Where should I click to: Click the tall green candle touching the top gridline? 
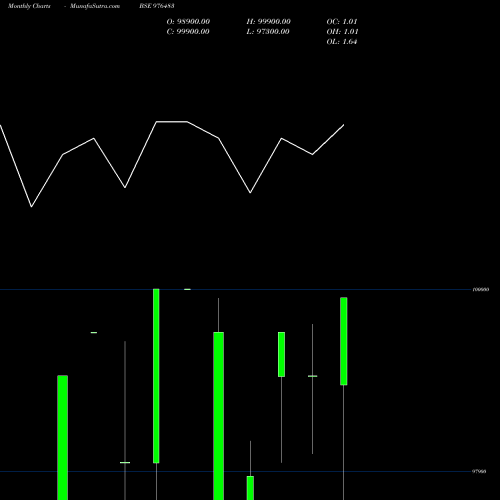tap(156, 376)
